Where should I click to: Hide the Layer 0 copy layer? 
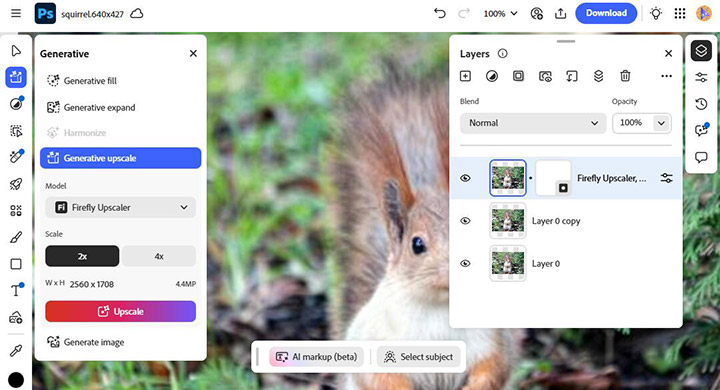click(465, 221)
